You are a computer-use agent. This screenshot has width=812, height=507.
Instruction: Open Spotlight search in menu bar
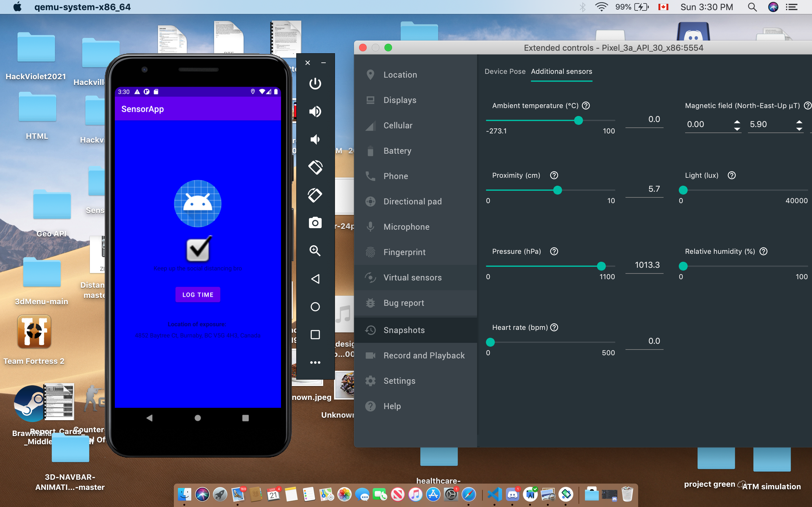pos(752,7)
